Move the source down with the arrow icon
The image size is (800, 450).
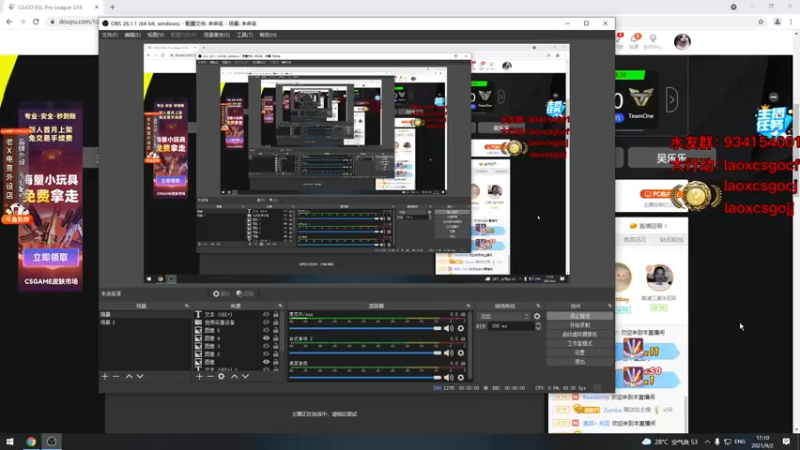pyautogui.click(x=245, y=377)
